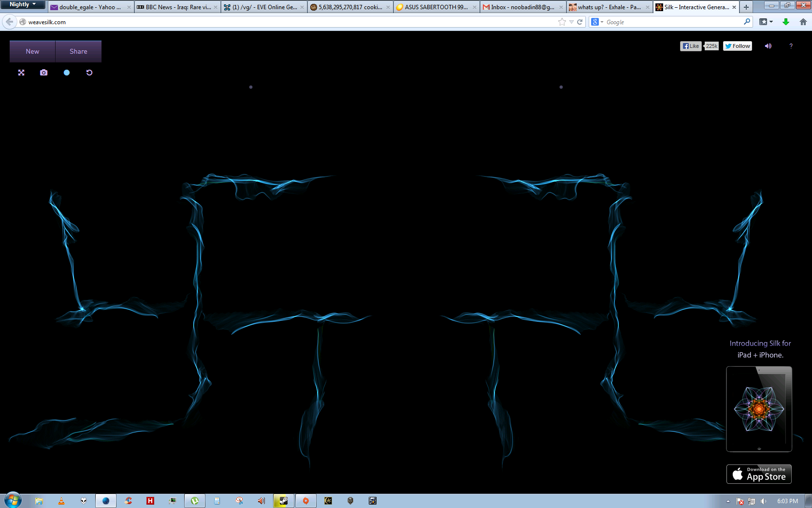Switch to the /vg/ EVE Online tab
This screenshot has width=812, height=508.
pyautogui.click(x=264, y=7)
